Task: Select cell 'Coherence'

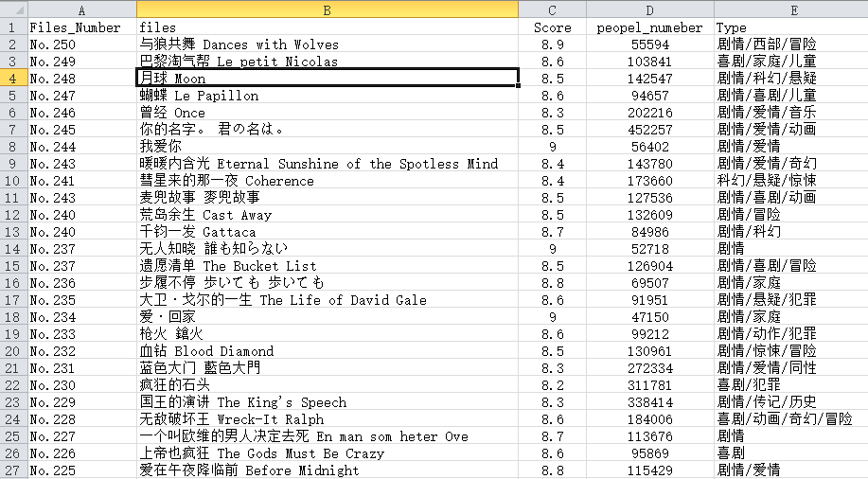Action: click(328, 181)
